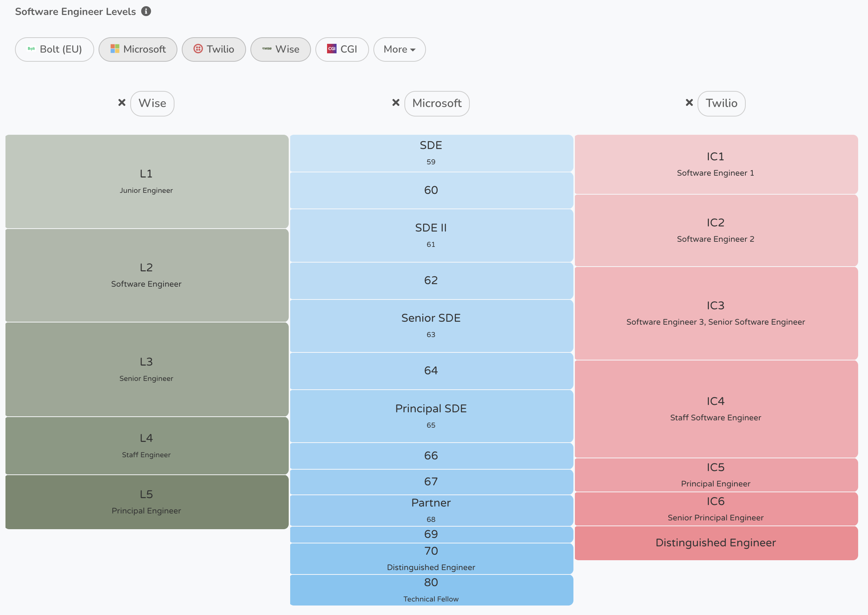Select Twilio Distinguished Engineer block
The width and height of the screenshot is (868, 615).
point(716,543)
